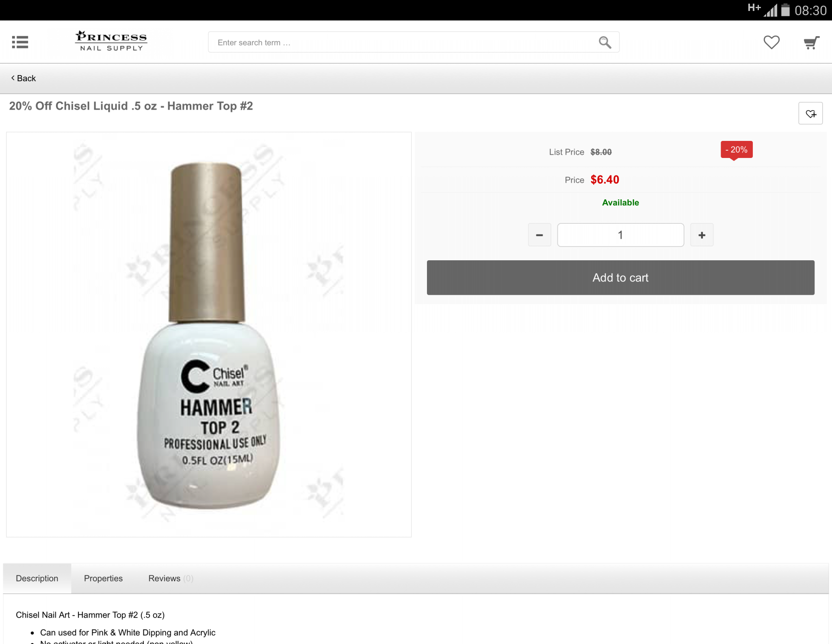Click the magnifier search icon

pos(604,42)
